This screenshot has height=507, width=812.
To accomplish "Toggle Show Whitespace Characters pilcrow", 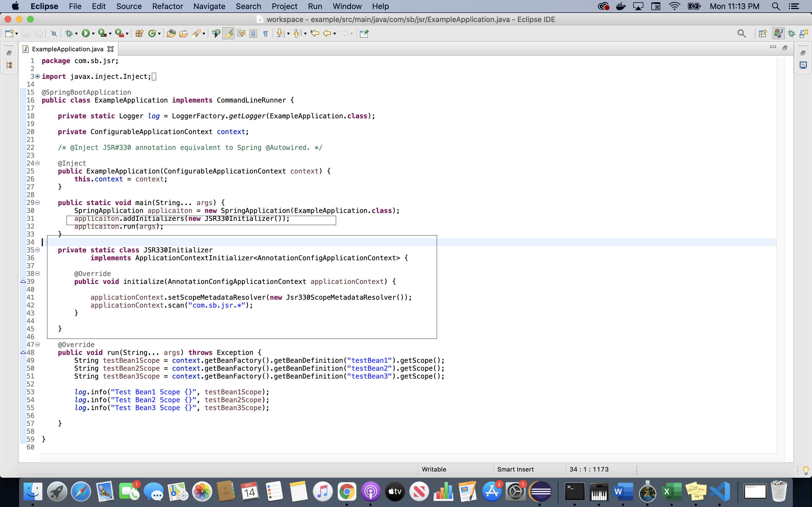I will point(265,33).
